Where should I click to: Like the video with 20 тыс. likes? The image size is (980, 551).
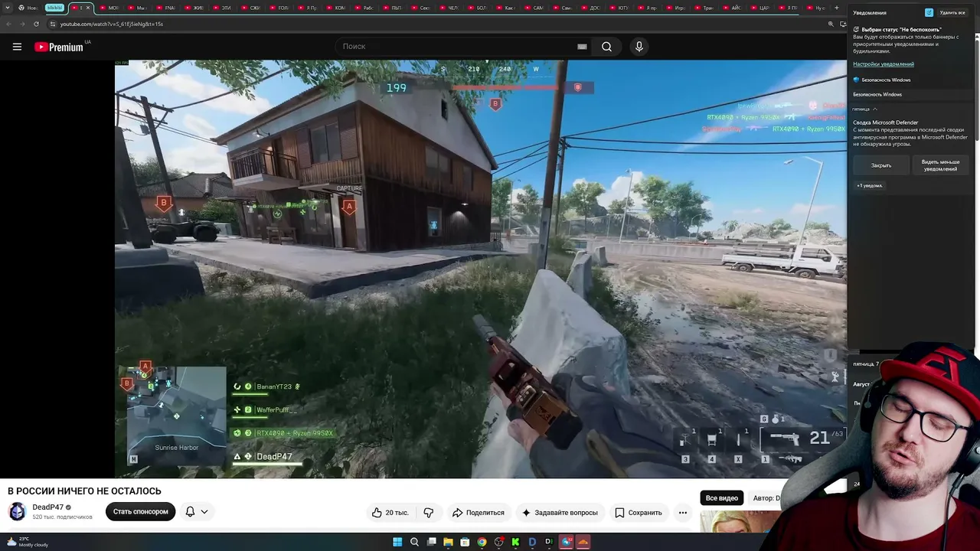(x=390, y=513)
